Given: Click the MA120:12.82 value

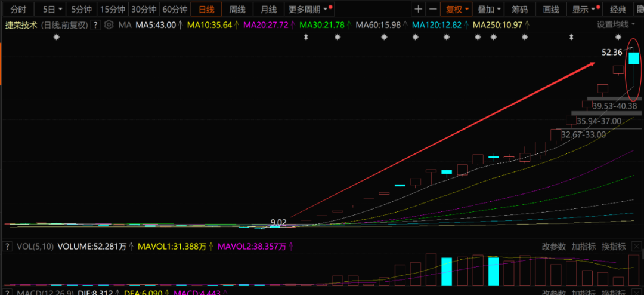Looking at the screenshot, I should tap(436, 25).
